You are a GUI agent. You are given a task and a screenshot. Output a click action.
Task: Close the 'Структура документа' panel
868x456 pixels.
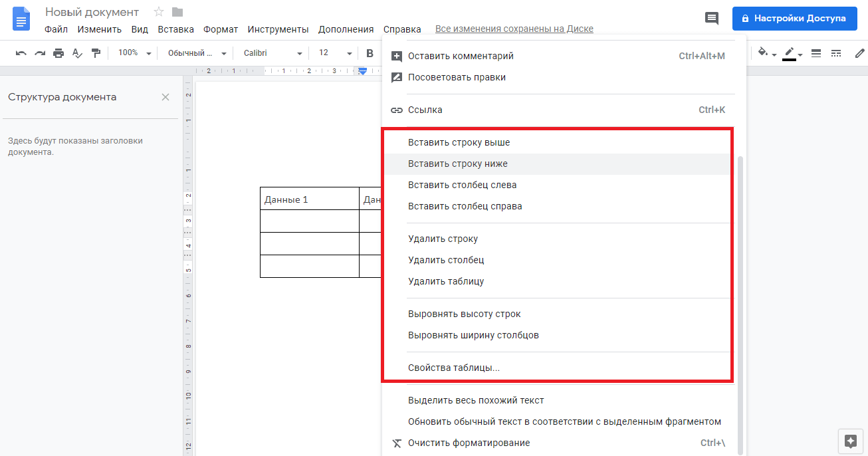click(x=165, y=96)
